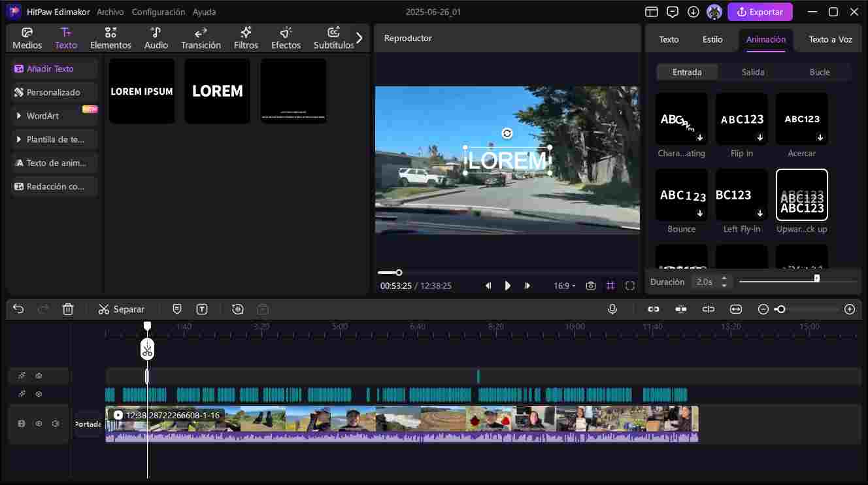Click the rotate handle above LOREM text
Viewport: 868px width, 485px height.
pos(507,133)
